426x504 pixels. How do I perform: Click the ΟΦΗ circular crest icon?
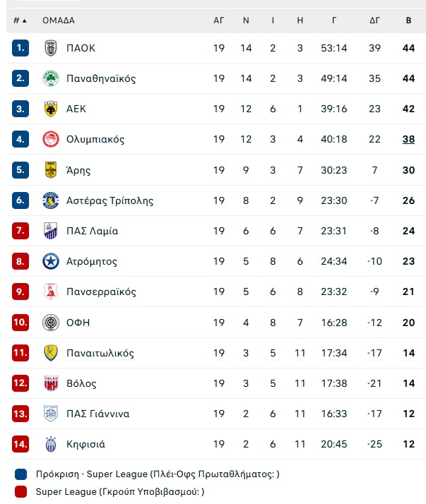51,323
